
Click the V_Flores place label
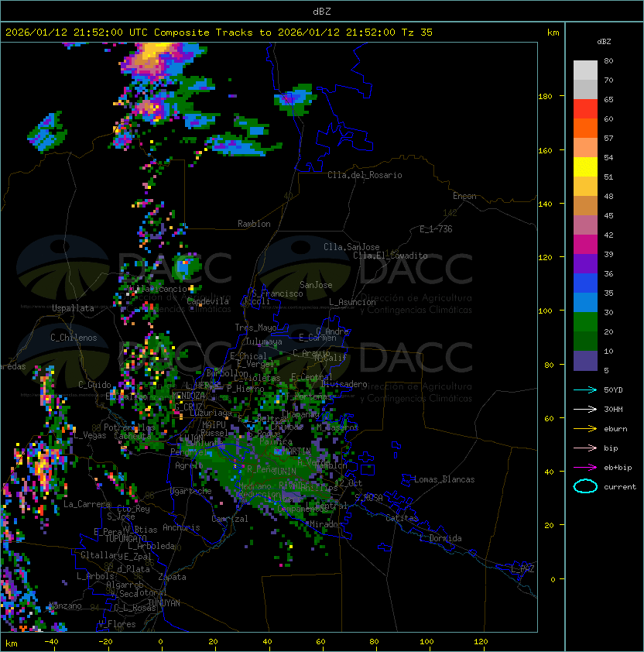[x=117, y=624]
